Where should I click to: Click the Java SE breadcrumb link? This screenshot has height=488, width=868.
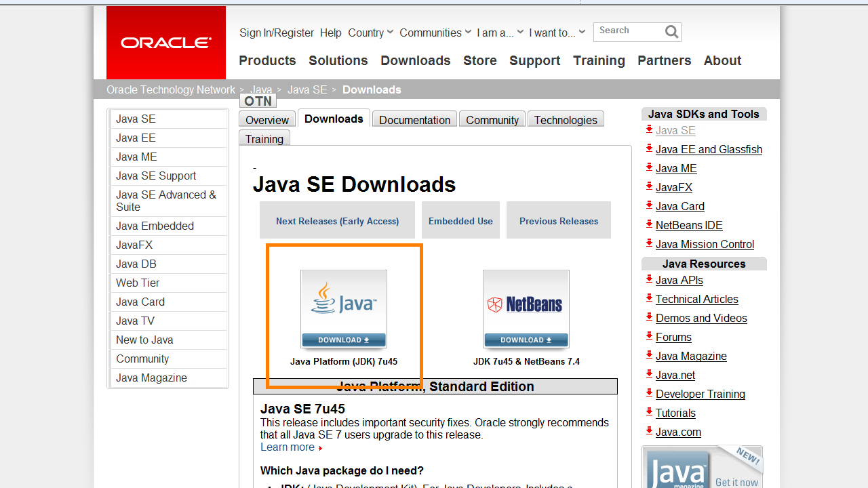point(307,89)
